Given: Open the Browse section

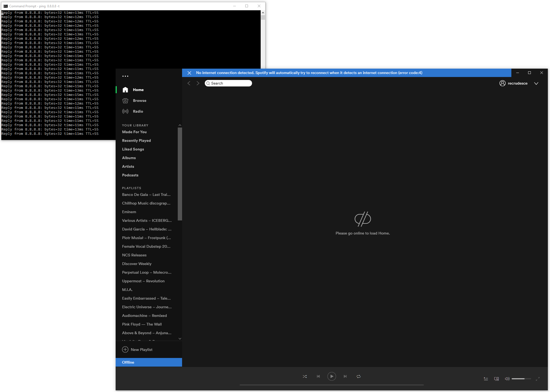Looking at the screenshot, I should tap(139, 100).
